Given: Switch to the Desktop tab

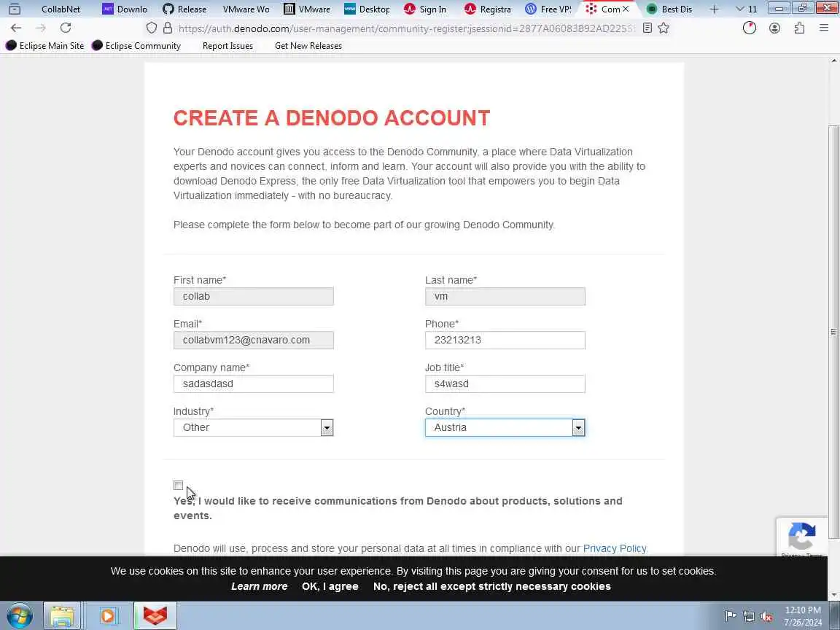Looking at the screenshot, I should coord(367,9).
